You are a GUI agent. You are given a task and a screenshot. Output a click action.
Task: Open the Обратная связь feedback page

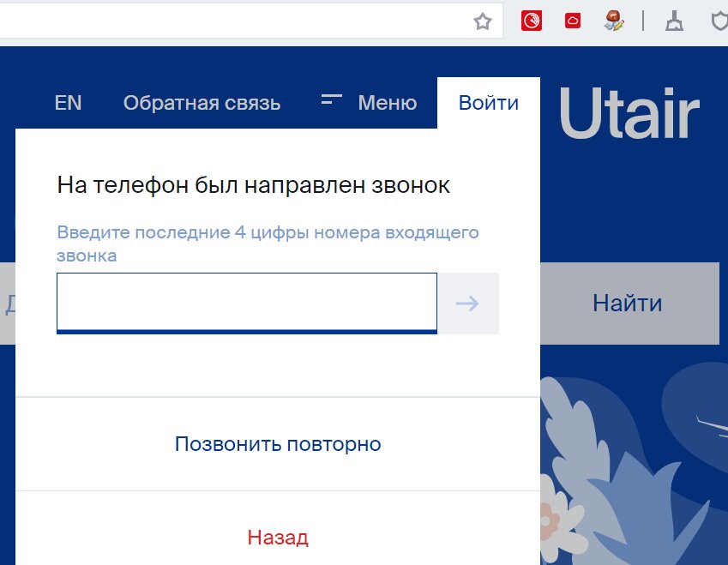click(x=202, y=102)
